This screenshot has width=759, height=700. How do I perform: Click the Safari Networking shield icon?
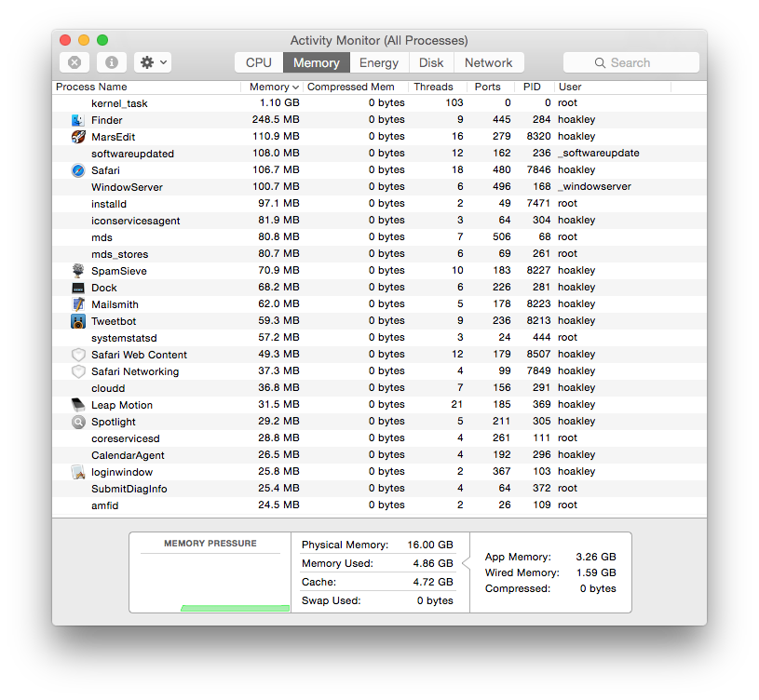[x=78, y=371]
